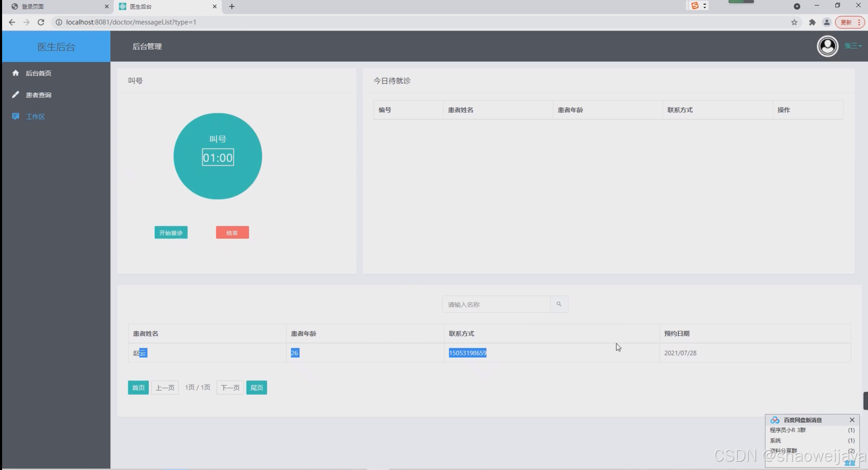This screenshot has width=868, height=470.
Task: Click the pencil icon beside 患者查询
Action: click(x=15, y=95)
